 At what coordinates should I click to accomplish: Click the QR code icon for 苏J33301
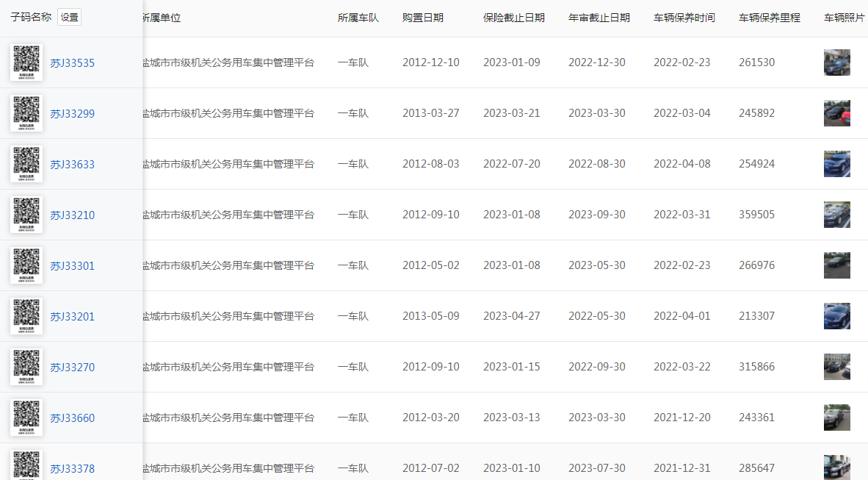click(26, 265)
